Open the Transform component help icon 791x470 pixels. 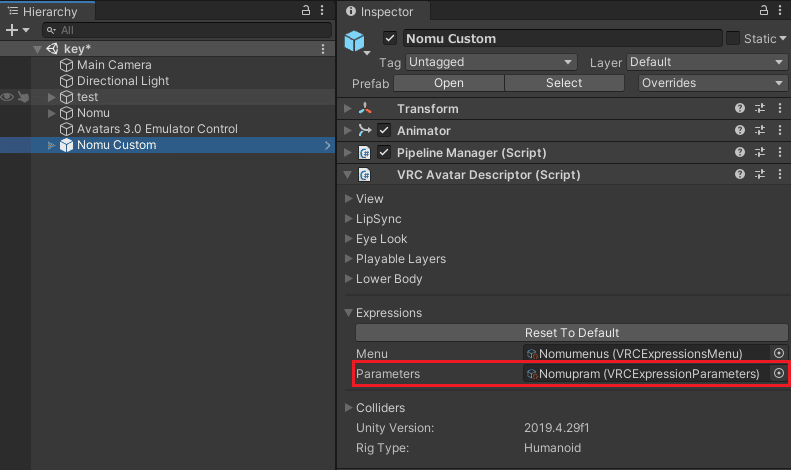point(740,108)
